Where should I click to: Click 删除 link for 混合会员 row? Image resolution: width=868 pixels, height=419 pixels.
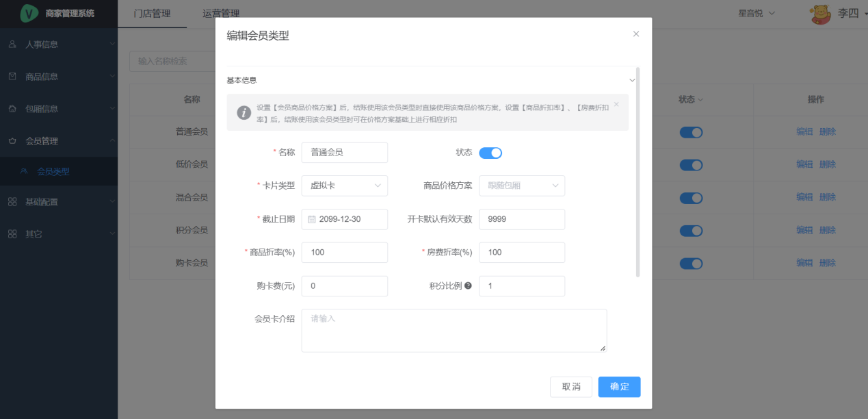(828, 198)
